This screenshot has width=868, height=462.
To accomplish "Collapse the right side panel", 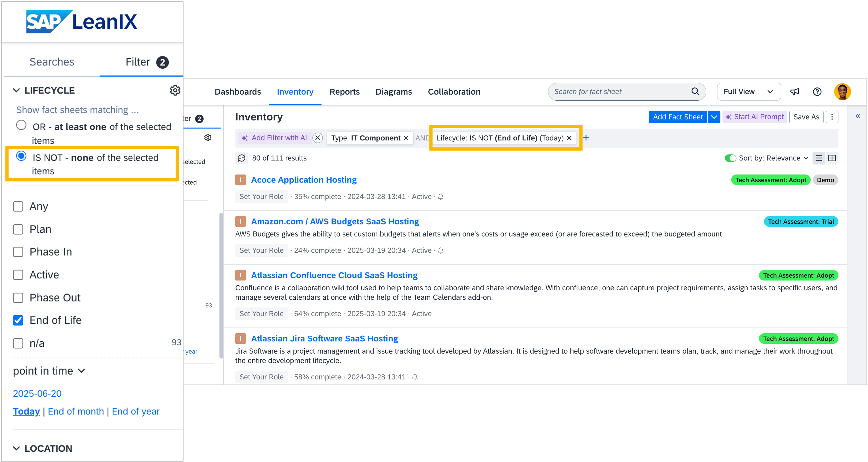I will coord(858,116).
